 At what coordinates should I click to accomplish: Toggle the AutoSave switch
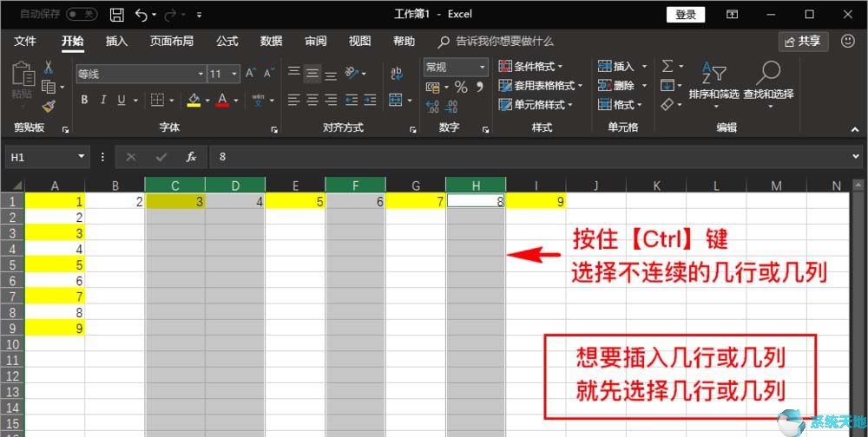tap(82, 15)
